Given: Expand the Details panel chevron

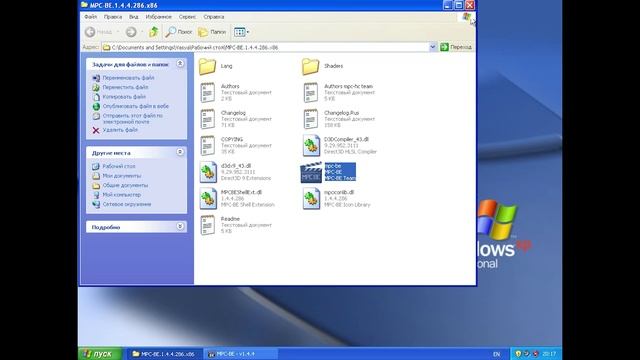Looking at the screenshot, I should 180,227.
